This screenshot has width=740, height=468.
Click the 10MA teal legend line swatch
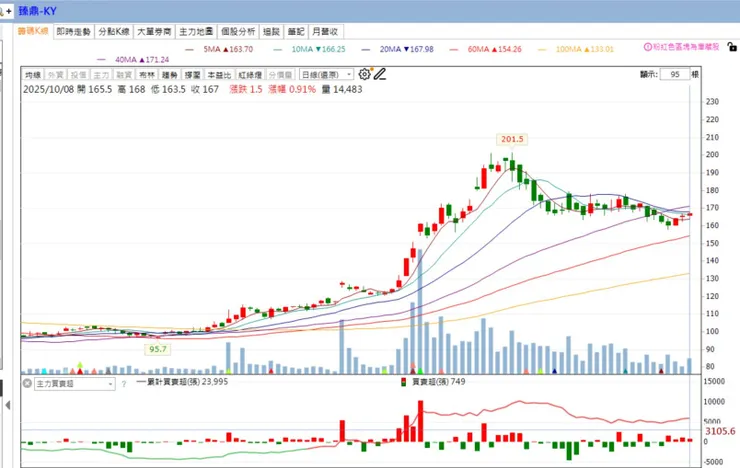point(278,49)
